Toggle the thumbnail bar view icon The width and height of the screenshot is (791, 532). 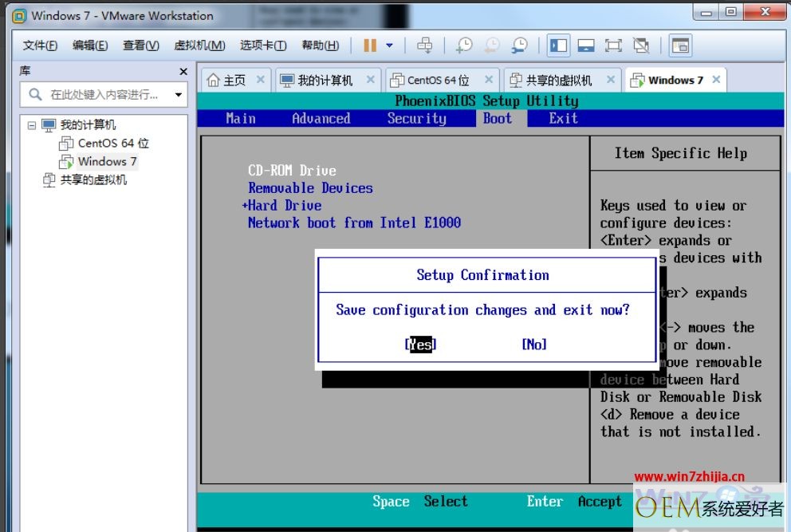[586, 46]
